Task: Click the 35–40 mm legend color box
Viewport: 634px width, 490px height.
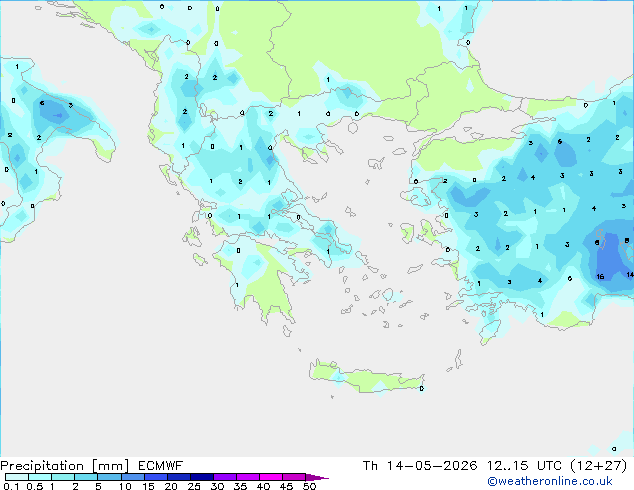Action: click(x=247, y=477)
